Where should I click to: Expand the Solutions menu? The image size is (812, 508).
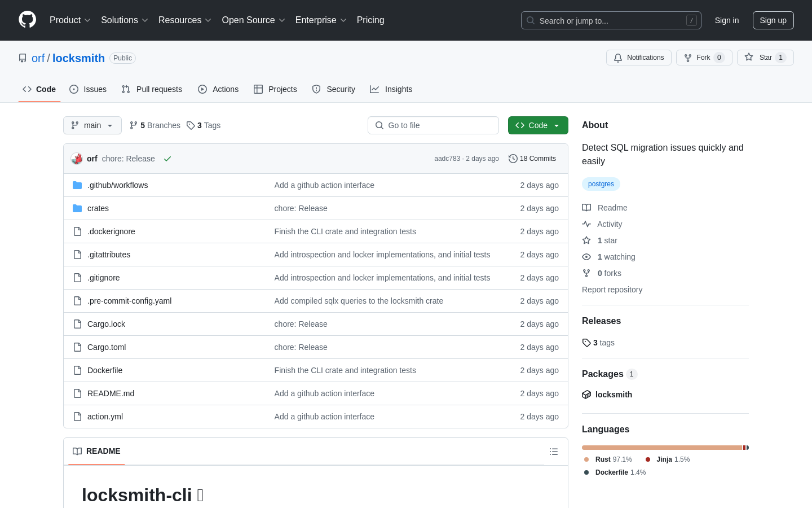click(125, 20)
